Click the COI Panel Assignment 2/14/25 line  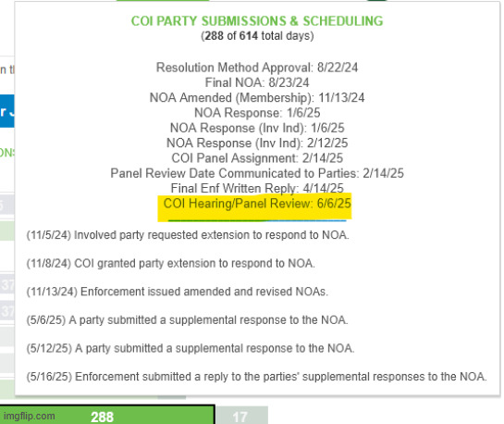[257, 158]
